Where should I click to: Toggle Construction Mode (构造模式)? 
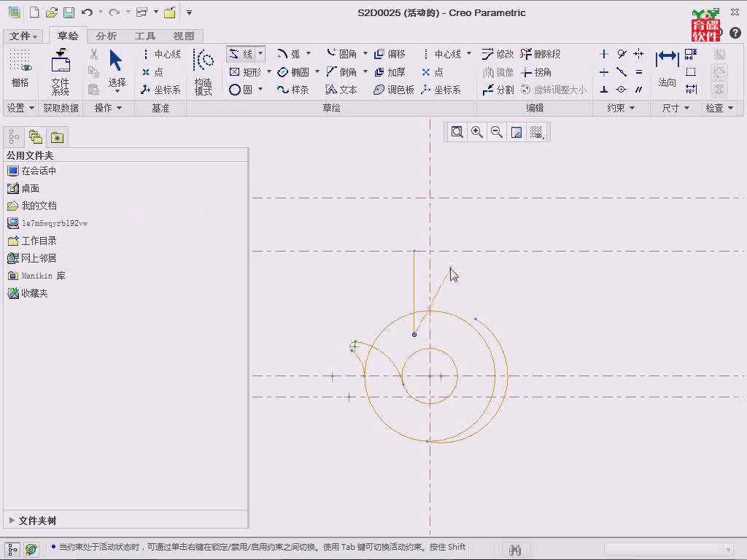(x=204, y=72)
